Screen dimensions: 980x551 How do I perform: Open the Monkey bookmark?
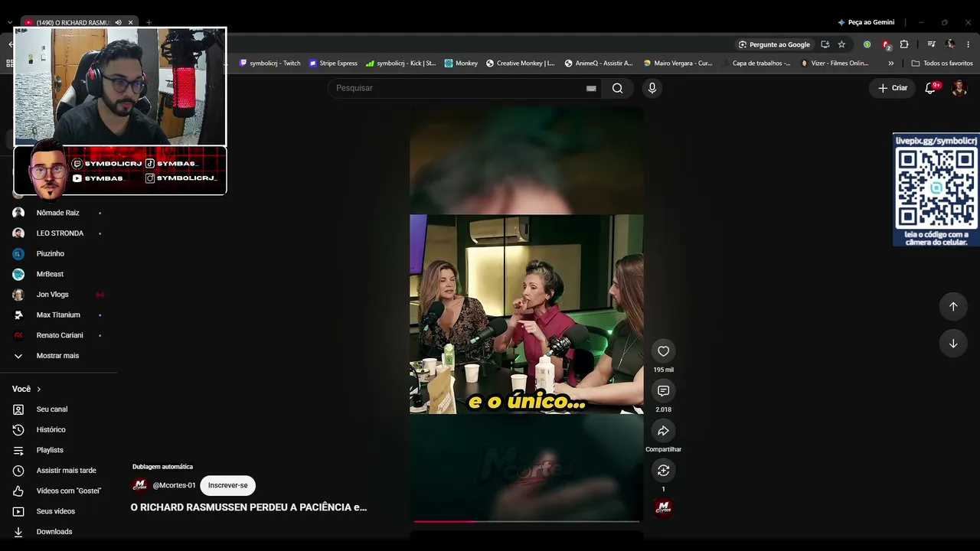(462, 64)
